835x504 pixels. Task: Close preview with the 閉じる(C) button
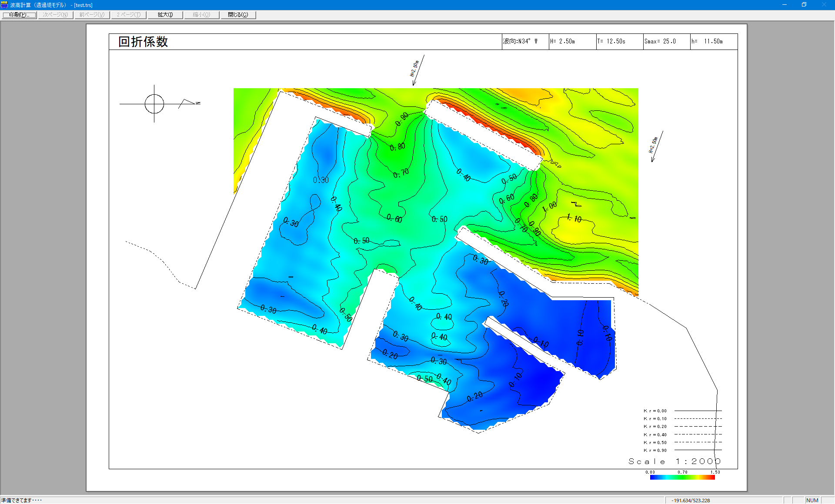[238, 15]
